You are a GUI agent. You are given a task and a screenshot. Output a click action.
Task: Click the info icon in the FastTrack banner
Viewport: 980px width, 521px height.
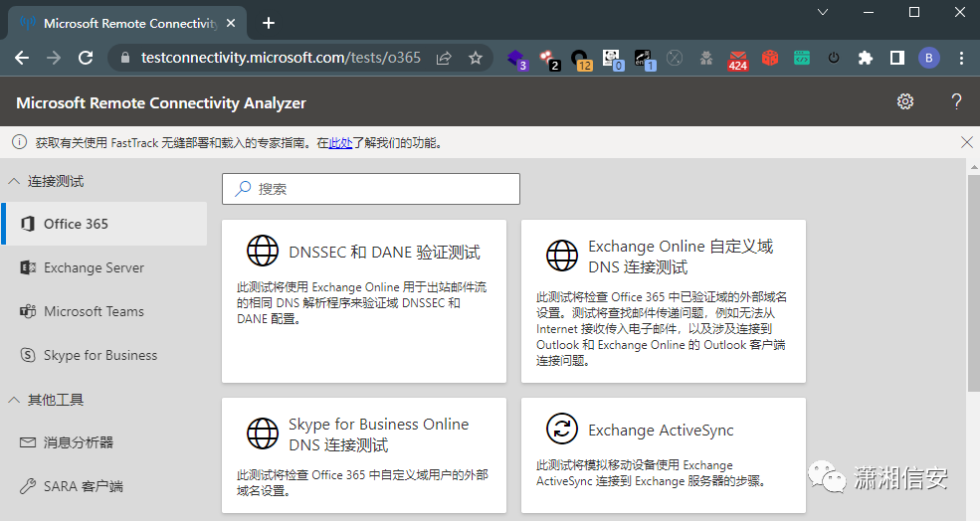[19, 142]
